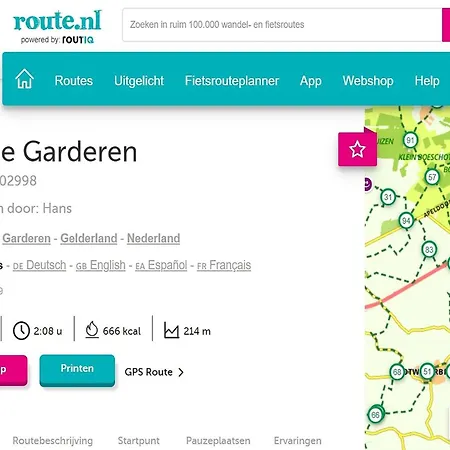This screenshot has width=450, height=450.
Task: Switch language to Español
Action: (161, 265)
